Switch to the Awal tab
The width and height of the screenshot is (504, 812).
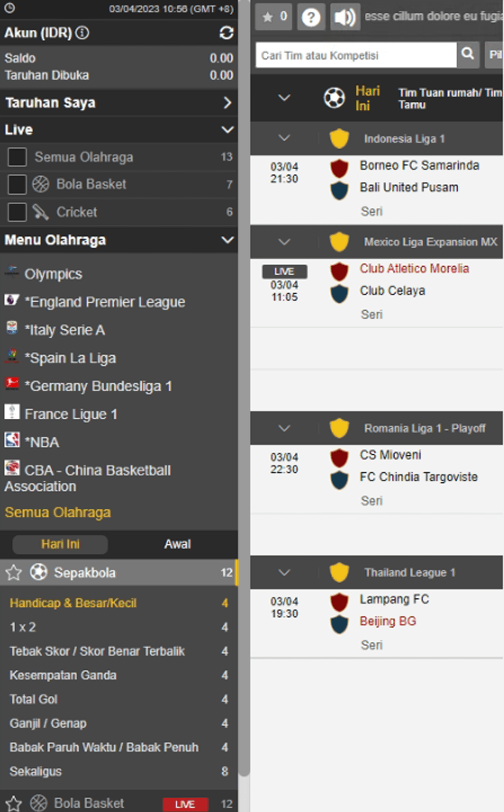177,544
